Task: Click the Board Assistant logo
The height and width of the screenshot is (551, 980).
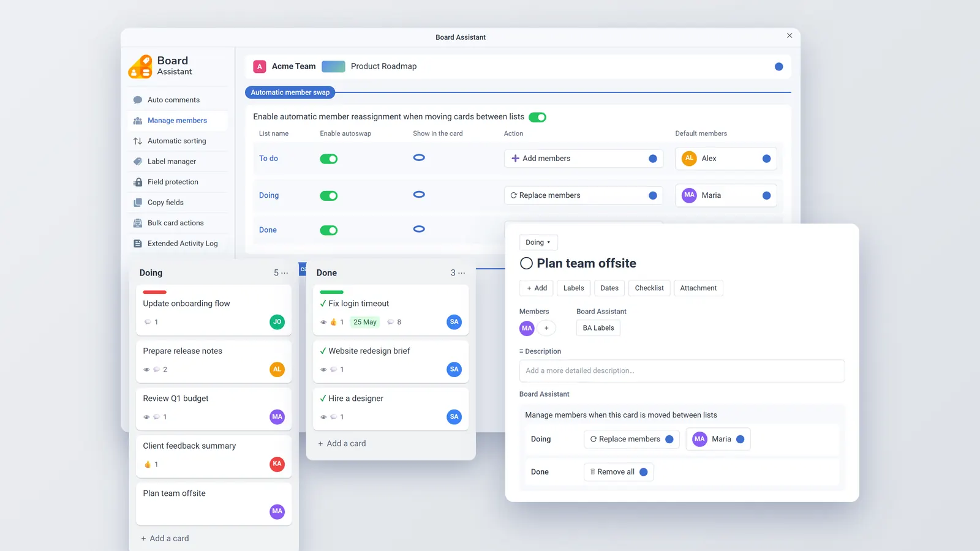Action: [x=140, y=66]
